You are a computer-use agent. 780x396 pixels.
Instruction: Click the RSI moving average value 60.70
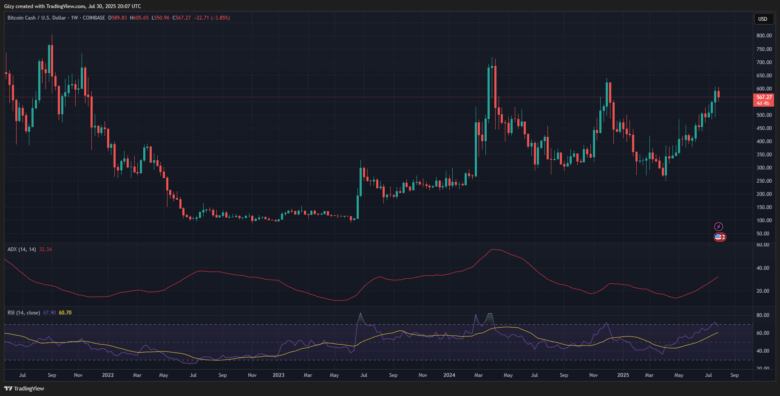click(65, 312)
